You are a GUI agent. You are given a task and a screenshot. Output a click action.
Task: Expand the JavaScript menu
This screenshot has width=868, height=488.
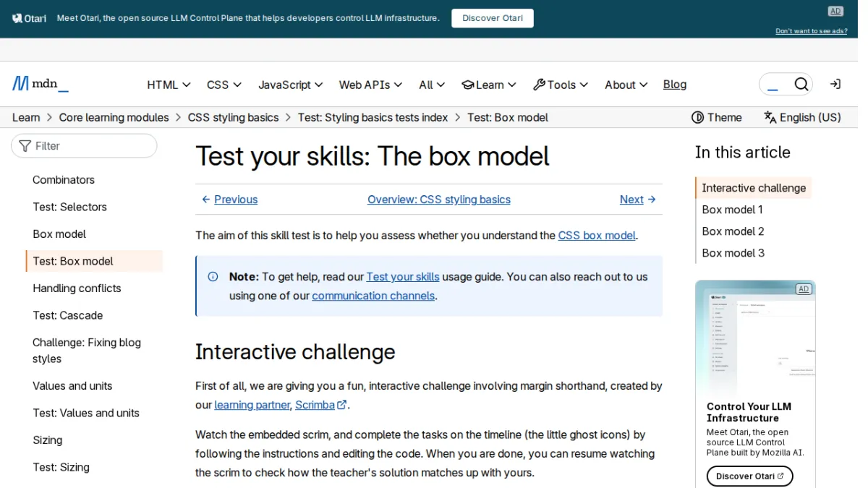click(x=291, y=85)
